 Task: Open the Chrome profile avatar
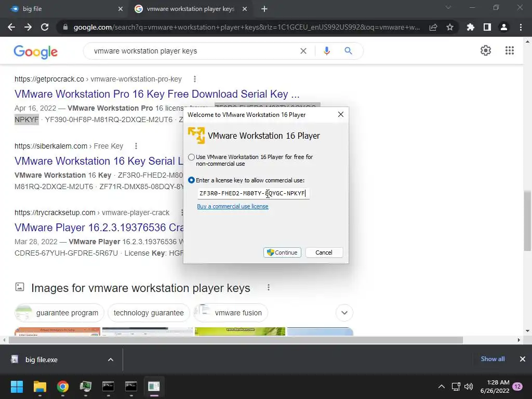coord(504,27)
